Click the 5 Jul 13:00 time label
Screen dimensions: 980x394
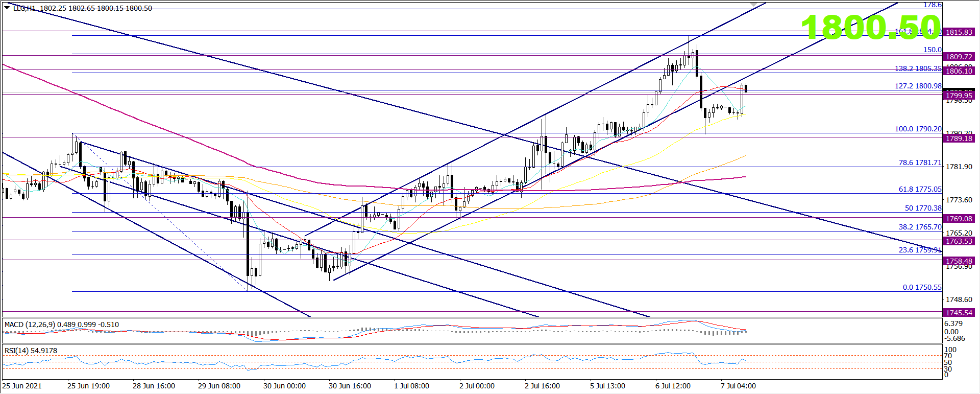pyautogui.click(x=607, y=386)
